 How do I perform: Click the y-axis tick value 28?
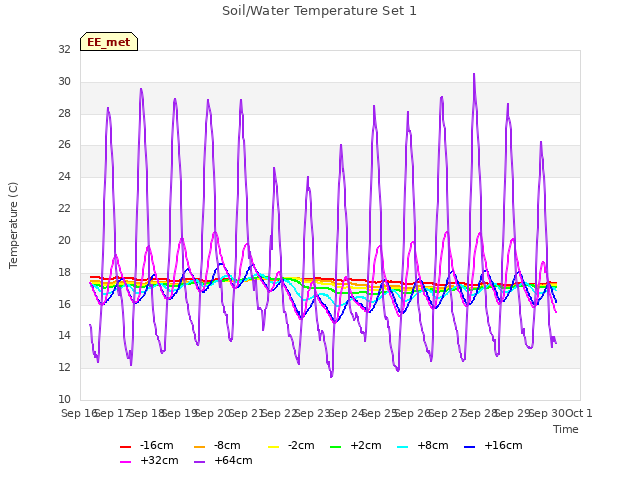point(64,113)
